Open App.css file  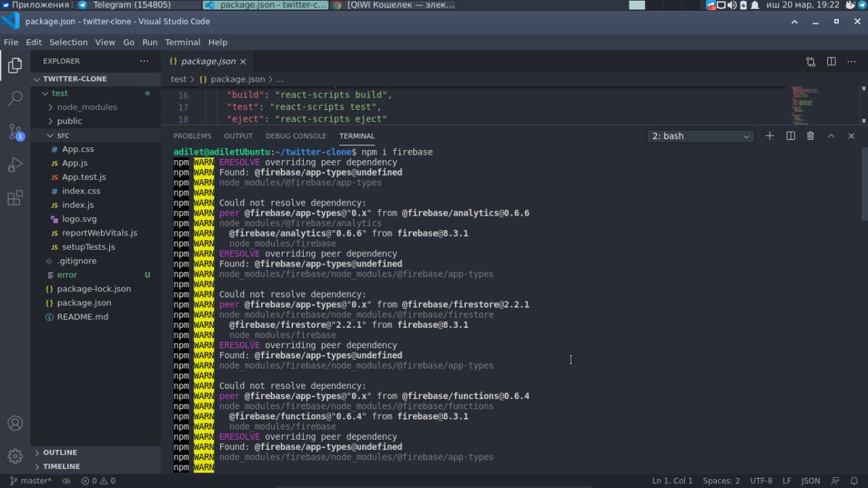(x=78, y=149)
